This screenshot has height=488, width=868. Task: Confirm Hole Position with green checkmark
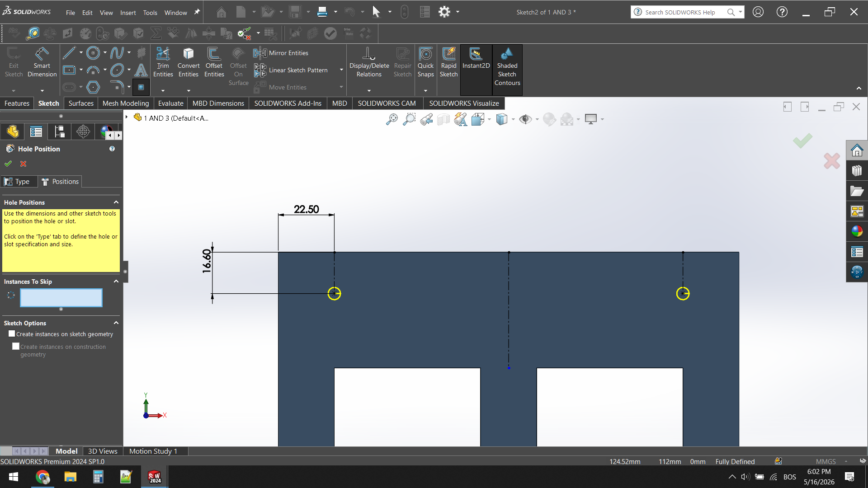[8, 164]
